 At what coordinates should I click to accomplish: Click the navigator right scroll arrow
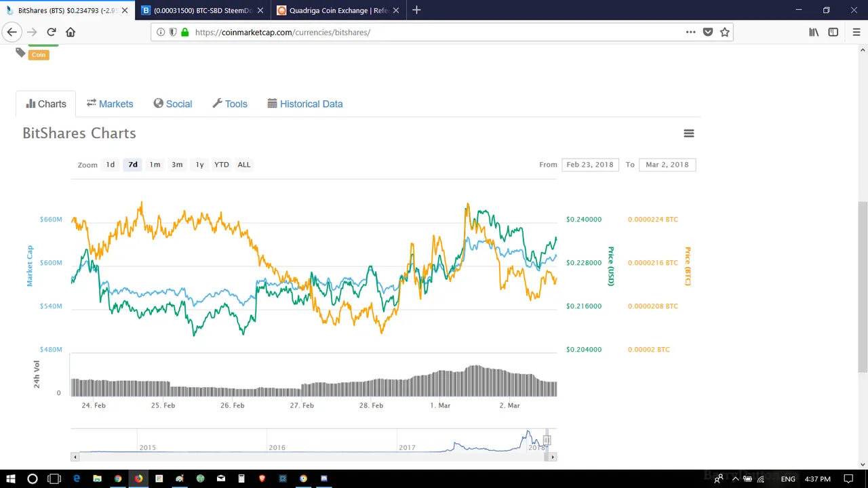(553, 457)
